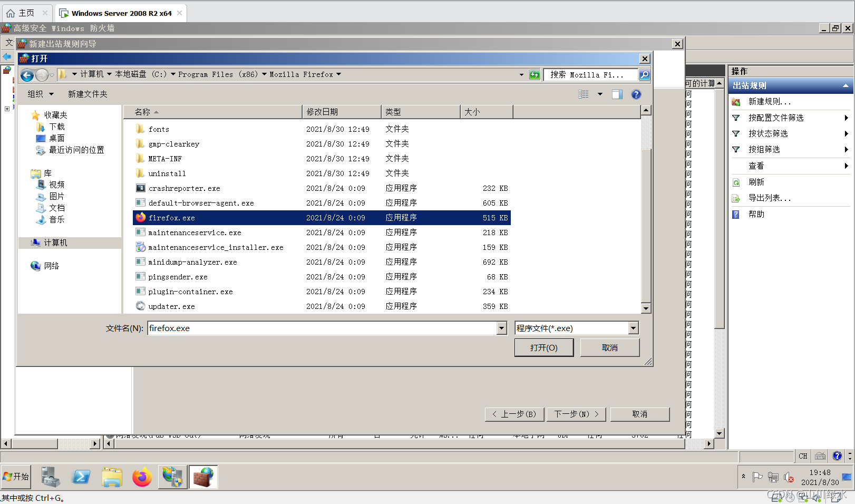Screen dimensions: 855x504
Task: Click the file name input field
Action: point(322,328)
